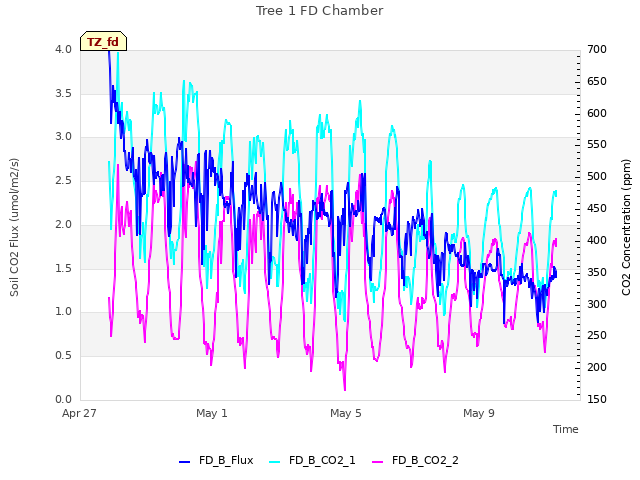Click the 400 right axis tick label
This screenshot has height=480, width=640.
pyautogui.click(x=597, y=240)
